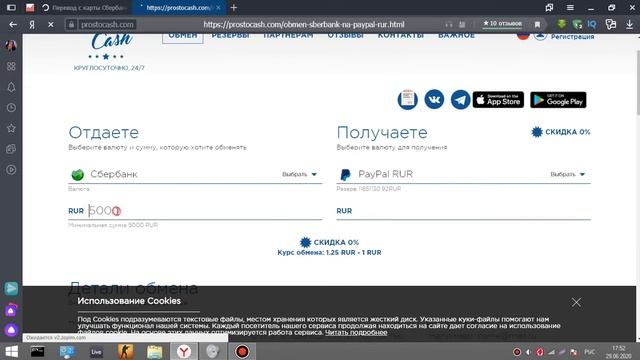The image size is (640, 360).
Task: Click the user account icon beside Регистрация
Action: [540, 36]
